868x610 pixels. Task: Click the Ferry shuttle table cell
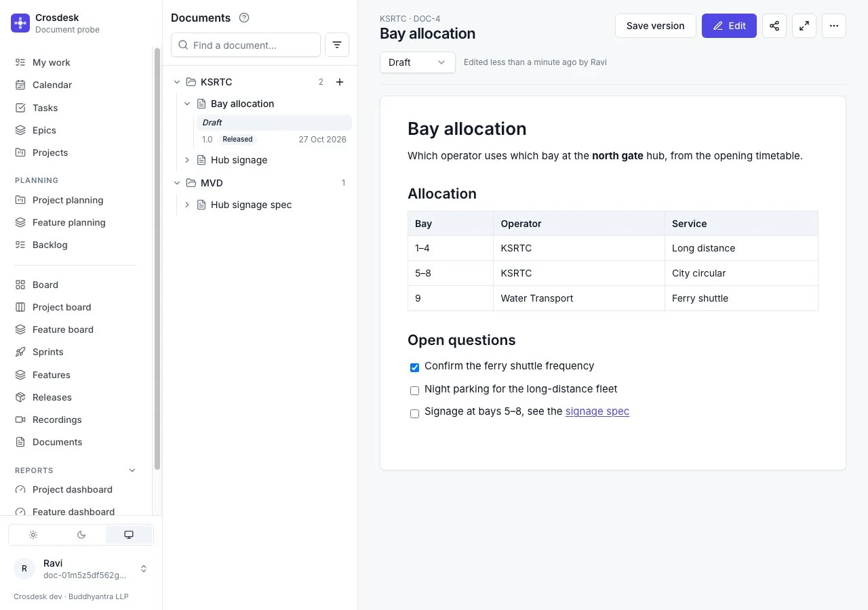[x=741, y=298]
